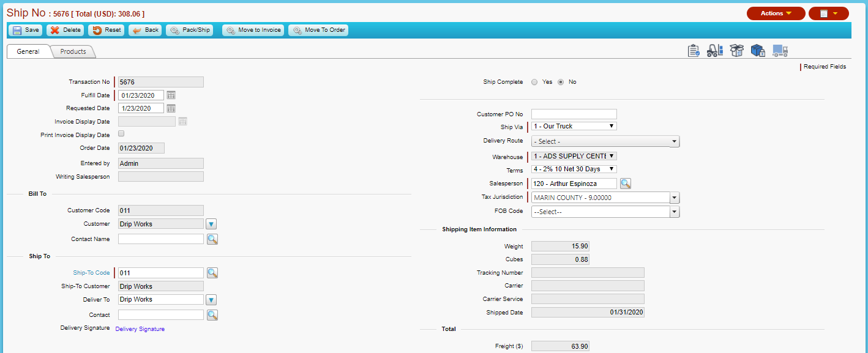This screenshot has width=868, height=353.
Task: Click the Deliver To input field
Action: click(161, 300)
